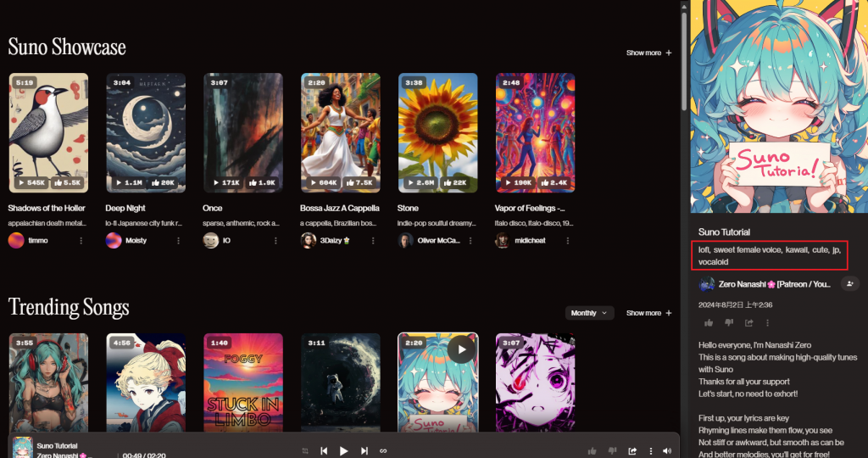Viewport: 868px width, 458px height.
Task: Skip to previous track in player bar
Action: (325, 451)
